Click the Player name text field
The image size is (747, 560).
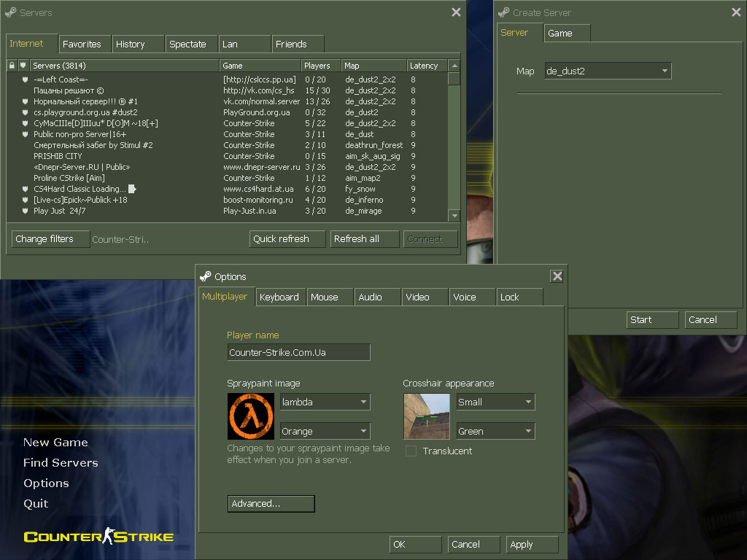(x=298, y=353)
